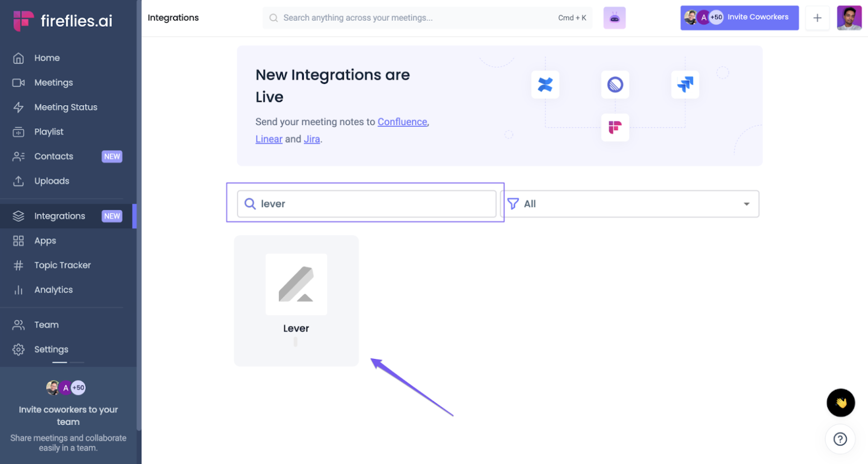Click the Meetings camera icon
The width and height of the screenshot is (868, 464).
[x=18, y=82]
